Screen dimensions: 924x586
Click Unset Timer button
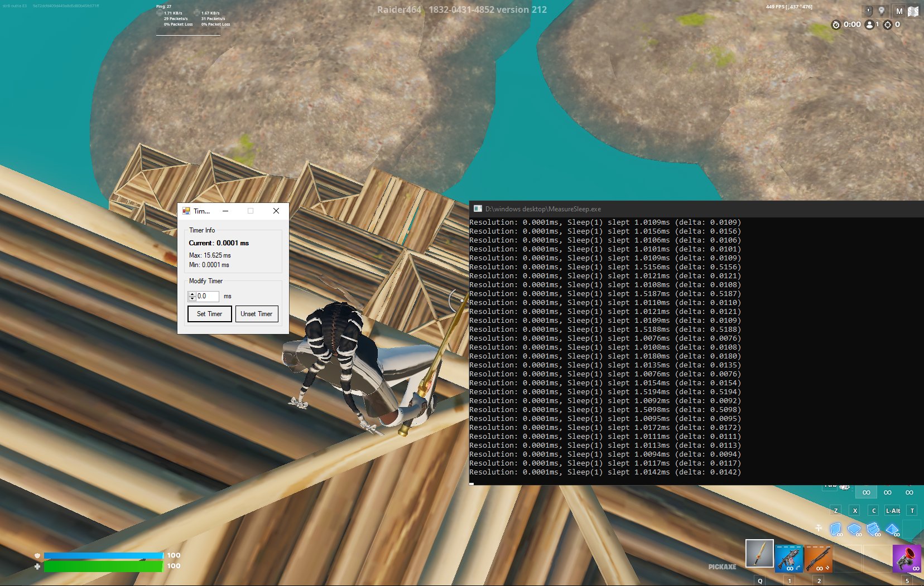(x=257, y=314)
